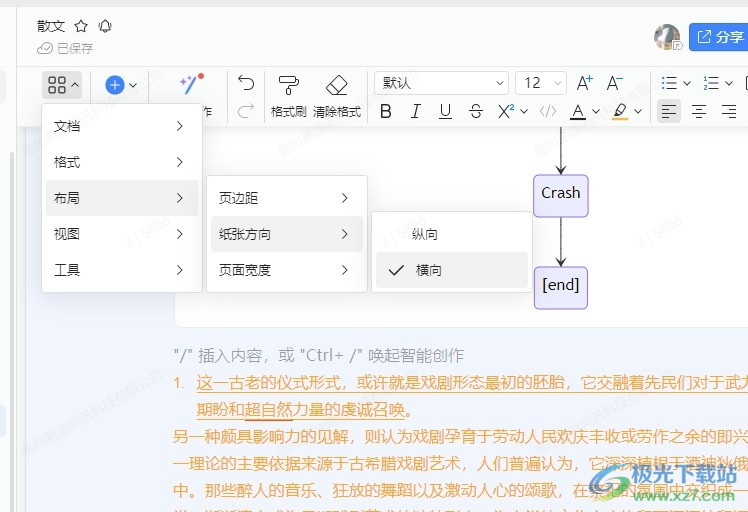The image size is (748, 512).
Task: Expand the superscript options arrow
Action: pyautogui.click(x=524, y=112)
